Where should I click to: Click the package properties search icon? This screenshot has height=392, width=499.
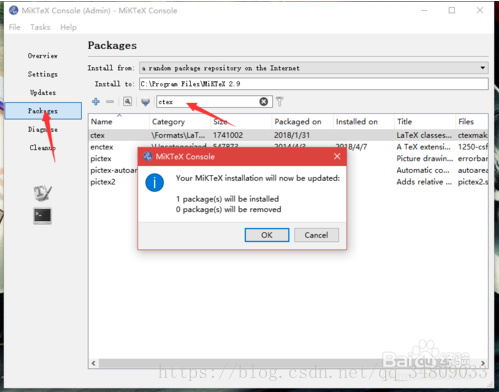tap(127, 101)
